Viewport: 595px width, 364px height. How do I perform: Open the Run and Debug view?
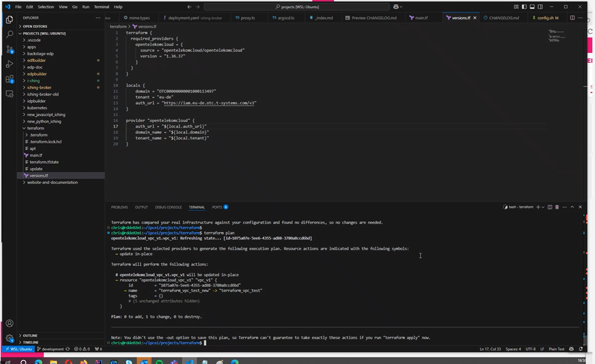click(x=10, y=64)
